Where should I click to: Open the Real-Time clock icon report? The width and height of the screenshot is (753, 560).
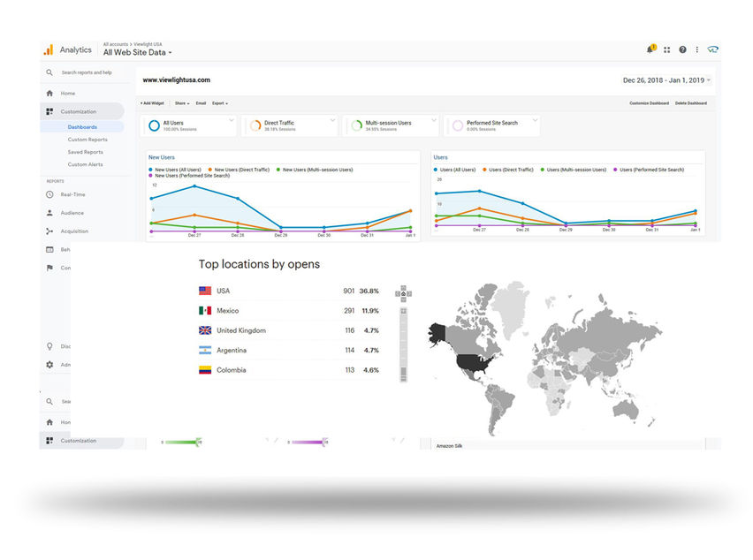pyautogui.click(x=49, y=194)
